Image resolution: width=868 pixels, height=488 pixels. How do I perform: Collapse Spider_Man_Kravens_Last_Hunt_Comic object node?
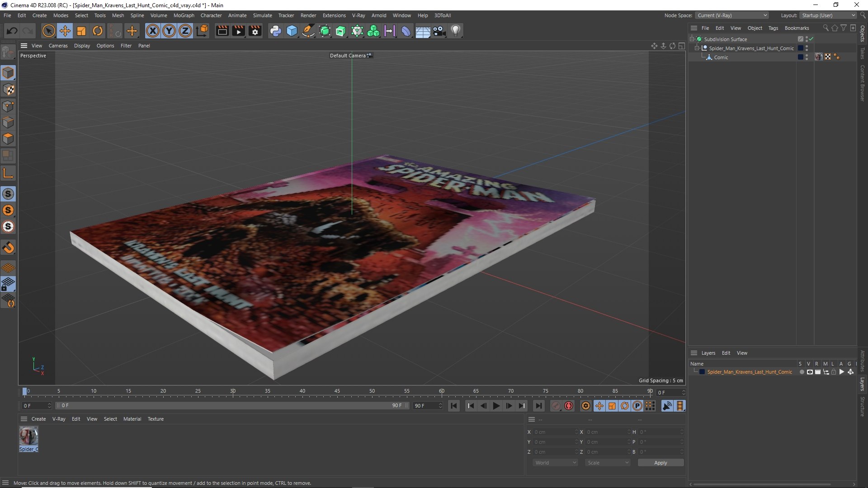pos(697,48)
